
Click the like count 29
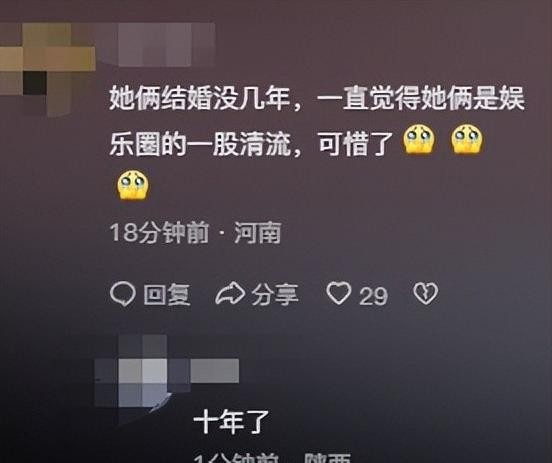373,296
